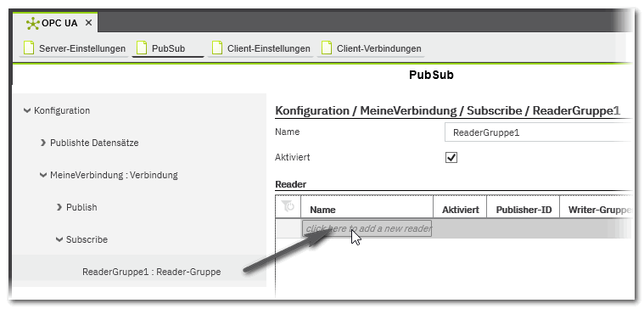This screenshot has width=644, height=309.
Task: Click the PubSub page title
Action: click(x=431, y=76)
